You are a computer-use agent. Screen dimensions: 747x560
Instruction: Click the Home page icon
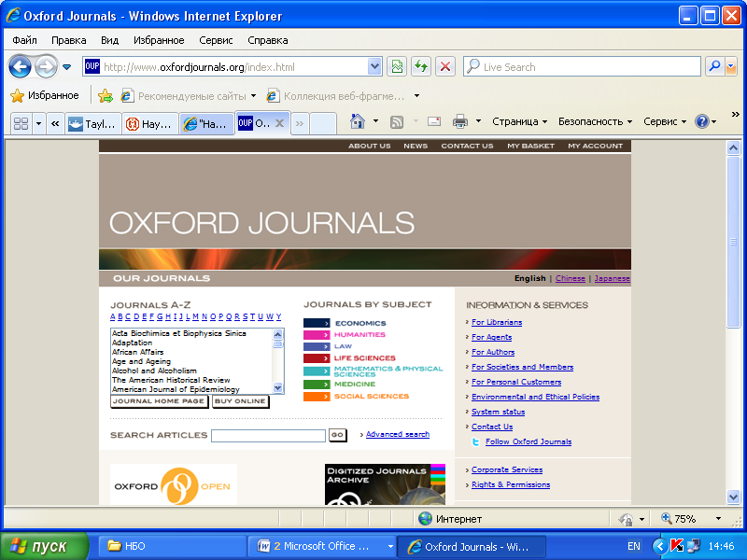pos(358,121)
